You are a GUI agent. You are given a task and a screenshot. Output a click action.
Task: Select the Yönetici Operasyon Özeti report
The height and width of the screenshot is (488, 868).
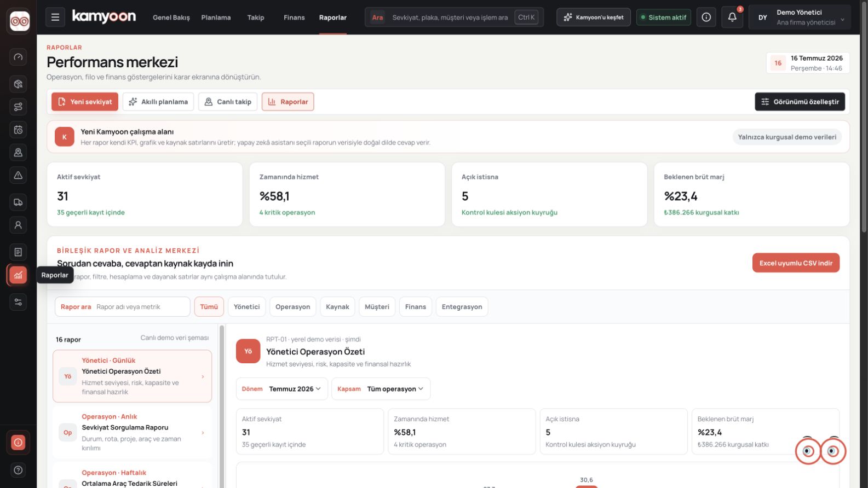[132, 376]
